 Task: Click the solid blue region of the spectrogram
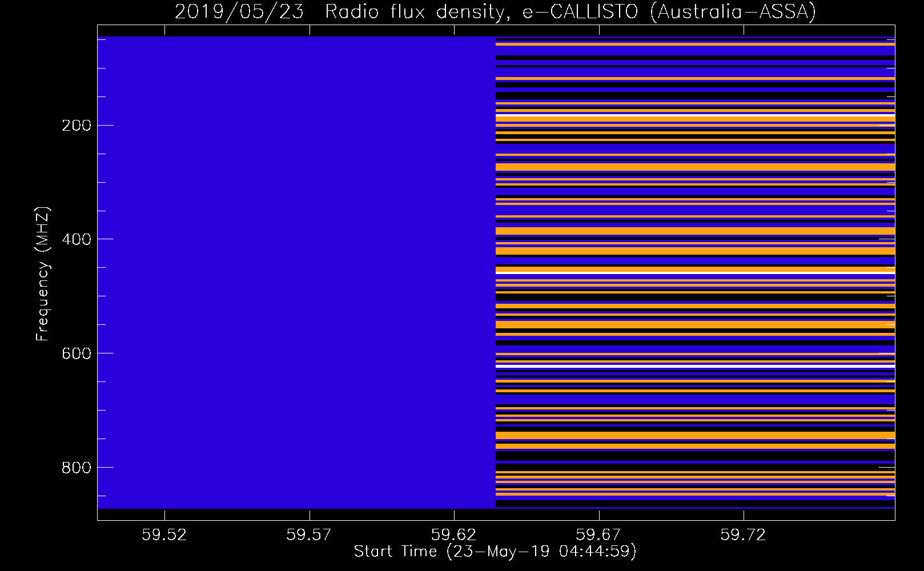[296, 272]
